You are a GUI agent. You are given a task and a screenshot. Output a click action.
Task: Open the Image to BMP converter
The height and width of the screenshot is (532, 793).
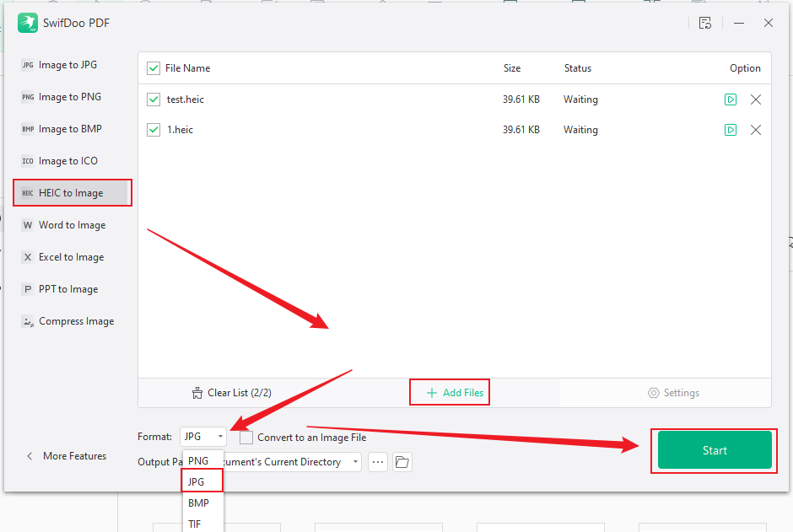click(67, 128)
